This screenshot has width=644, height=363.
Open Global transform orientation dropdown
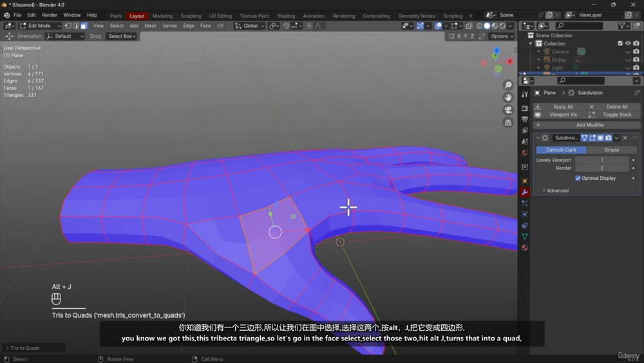(x=250, y=26)
